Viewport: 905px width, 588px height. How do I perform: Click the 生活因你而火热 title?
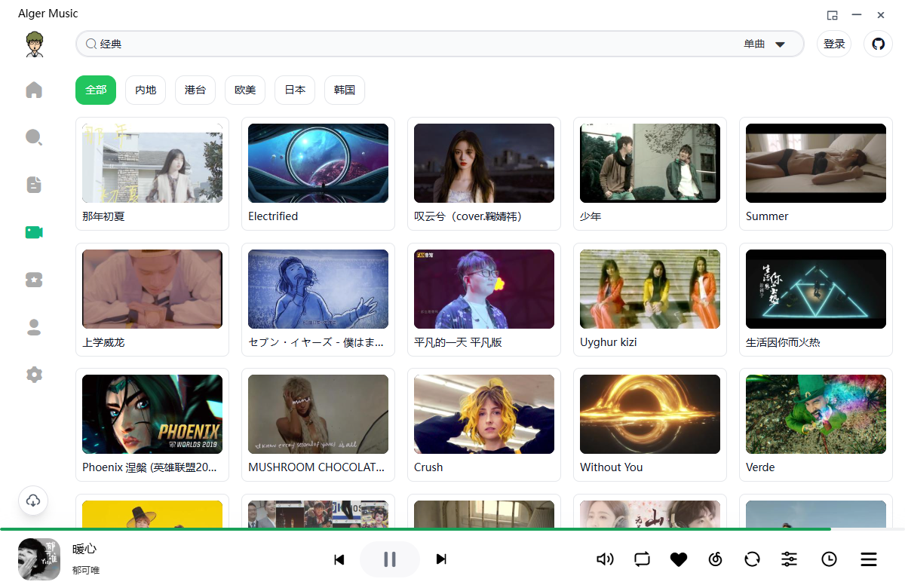tap(783, 342)
